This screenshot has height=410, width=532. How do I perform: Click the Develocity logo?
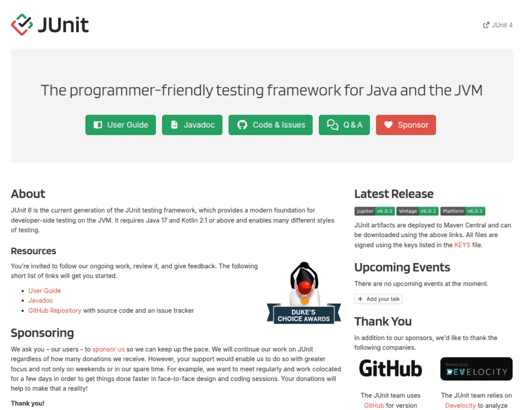476,369
